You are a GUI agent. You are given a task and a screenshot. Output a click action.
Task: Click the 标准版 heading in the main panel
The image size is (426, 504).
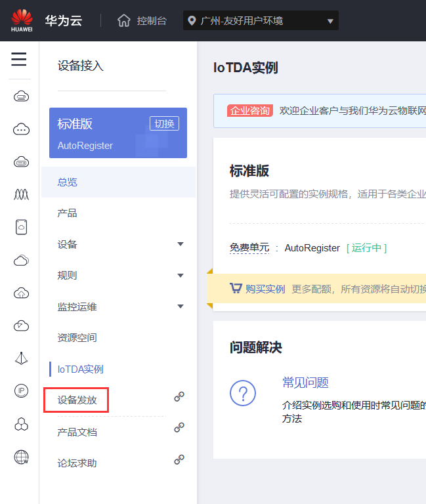click(249, 171)
